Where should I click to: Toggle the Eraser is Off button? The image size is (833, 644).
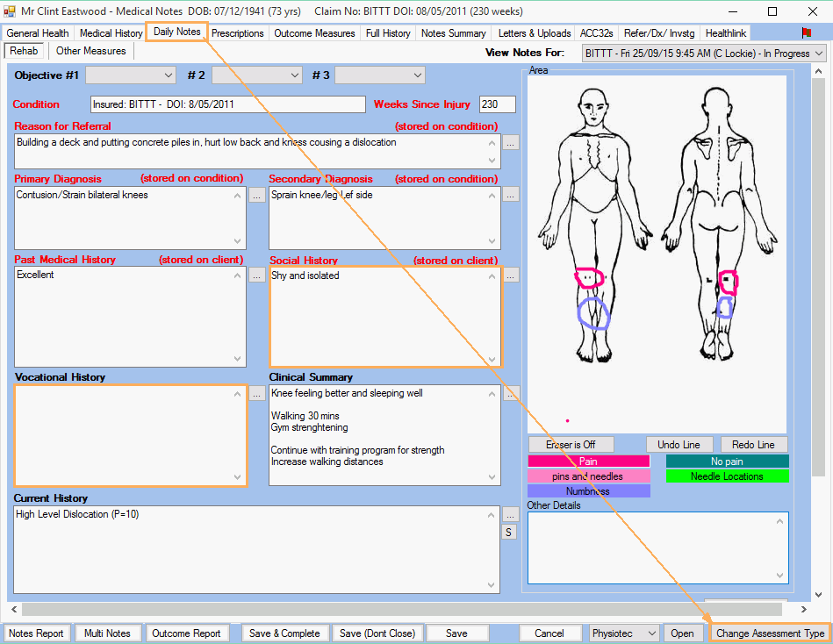(571, 444)
